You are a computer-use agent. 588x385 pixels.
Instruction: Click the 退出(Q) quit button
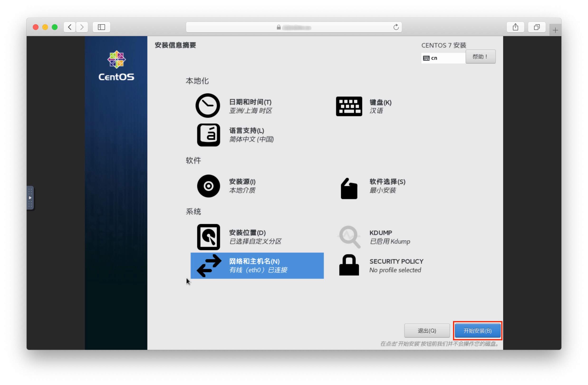[x=427, y=331]
